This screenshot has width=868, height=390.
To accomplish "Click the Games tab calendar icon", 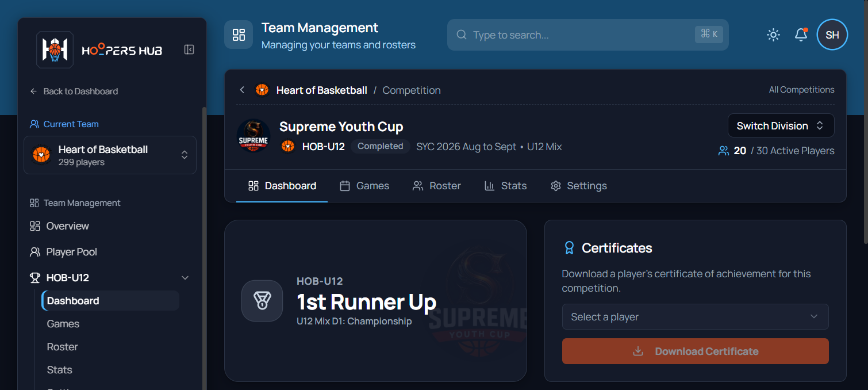I will [x=345, y=186].
